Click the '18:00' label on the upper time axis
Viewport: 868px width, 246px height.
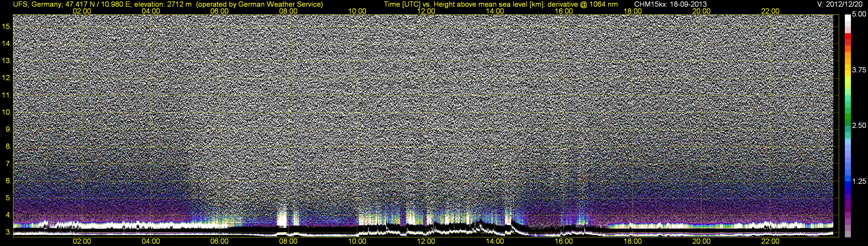(x=632, y=11)
